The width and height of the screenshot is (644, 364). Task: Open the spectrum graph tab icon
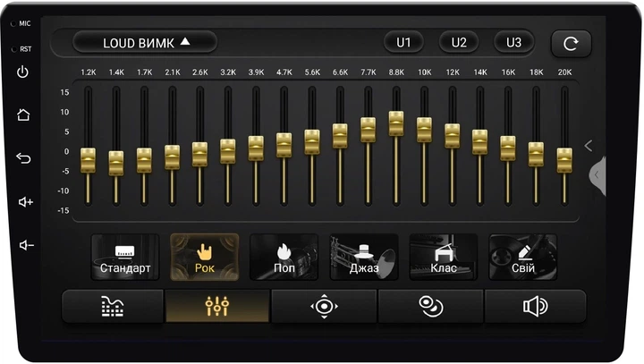[113, 306]
